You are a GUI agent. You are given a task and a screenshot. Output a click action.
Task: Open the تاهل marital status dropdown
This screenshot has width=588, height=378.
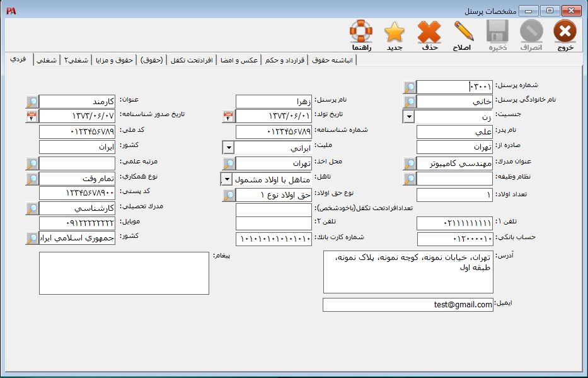point(227,179)
